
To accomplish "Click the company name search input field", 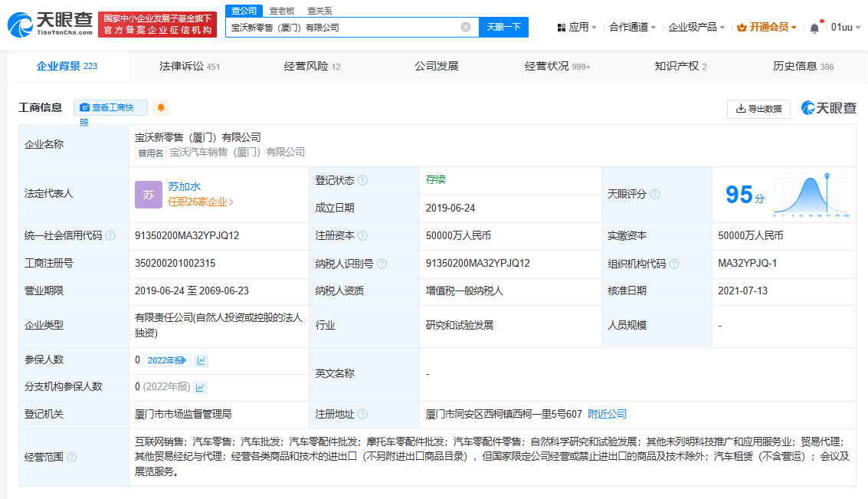I will (x=343, y=27).
